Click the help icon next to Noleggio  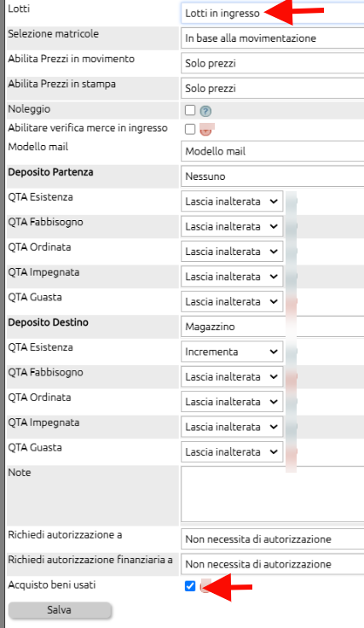[x=205, y=111]
